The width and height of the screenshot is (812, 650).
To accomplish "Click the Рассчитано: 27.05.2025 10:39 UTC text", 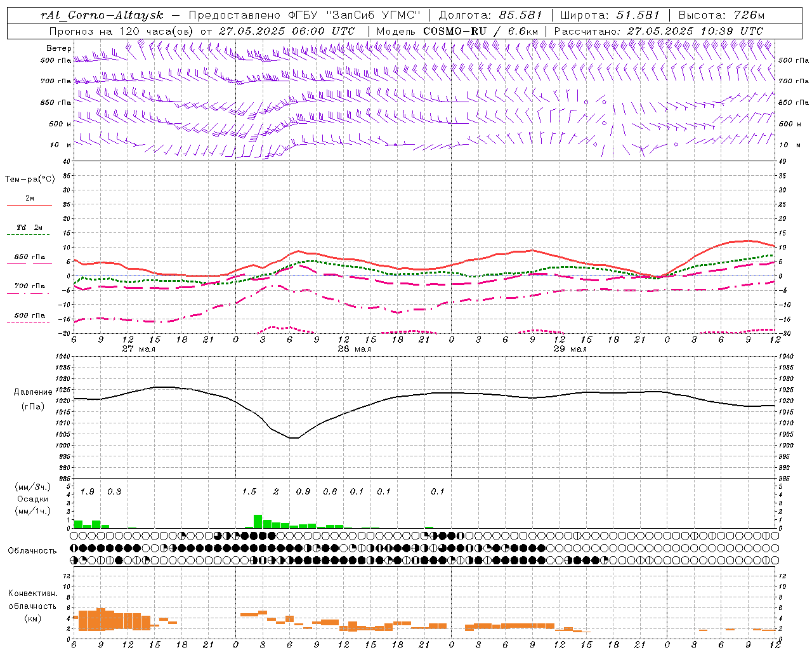I will pos(658,31).
